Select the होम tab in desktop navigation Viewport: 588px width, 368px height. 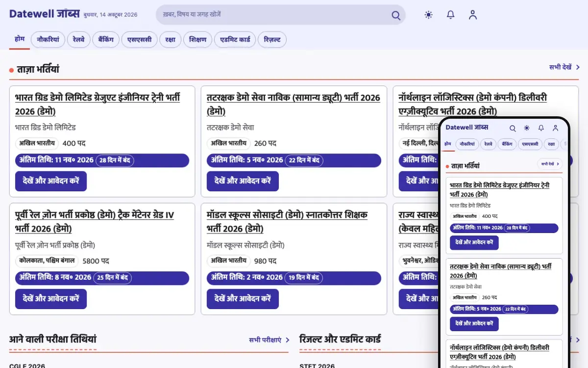pos(20,39)
